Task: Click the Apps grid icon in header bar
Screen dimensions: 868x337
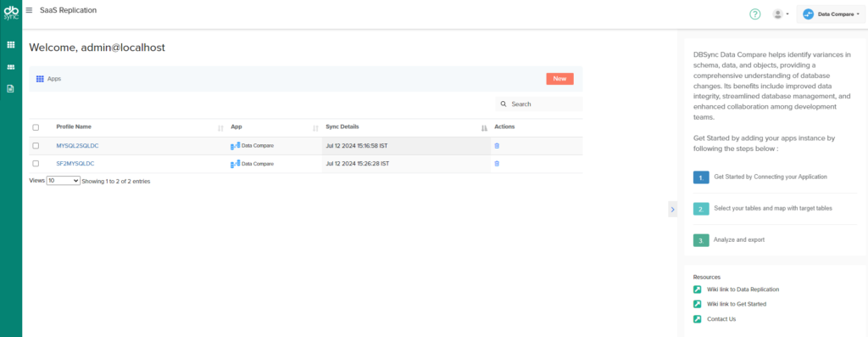Action: pyautogui.click(x=40, y=79)
